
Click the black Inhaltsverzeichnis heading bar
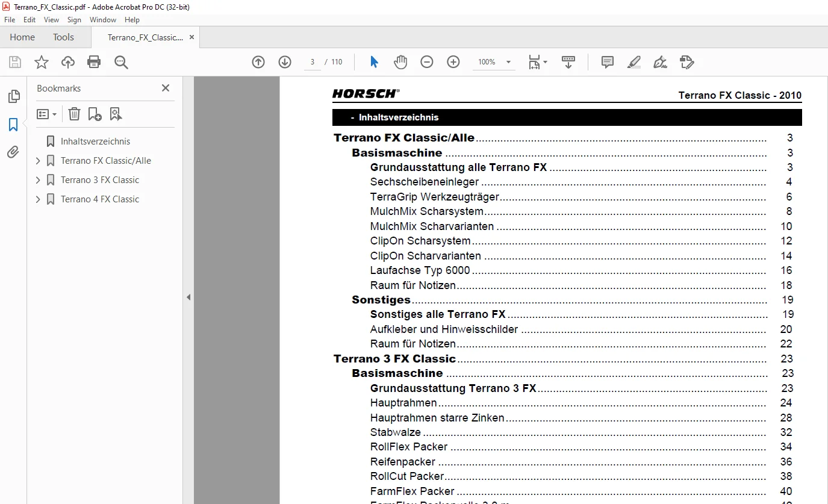point(567,117)
